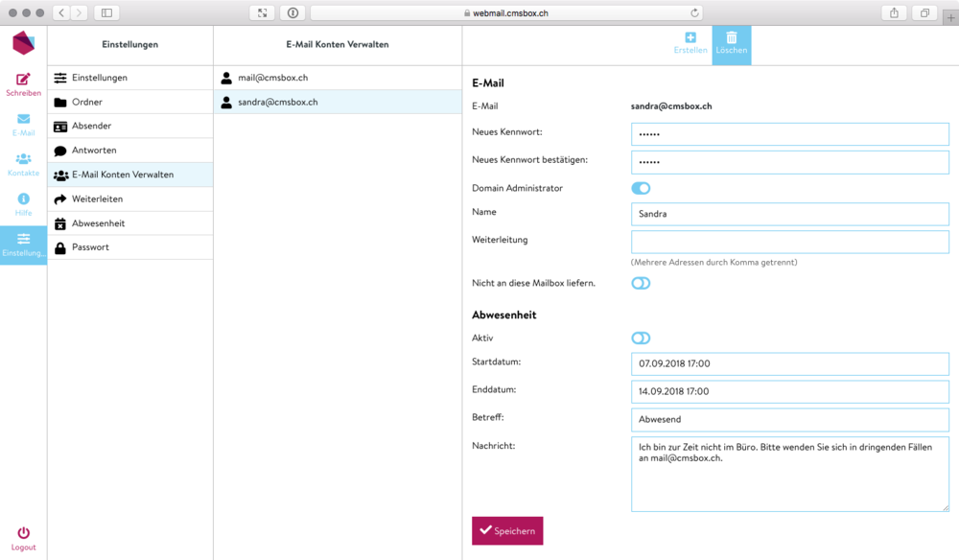Click the empty Weiterleitung field

(789, 242)
